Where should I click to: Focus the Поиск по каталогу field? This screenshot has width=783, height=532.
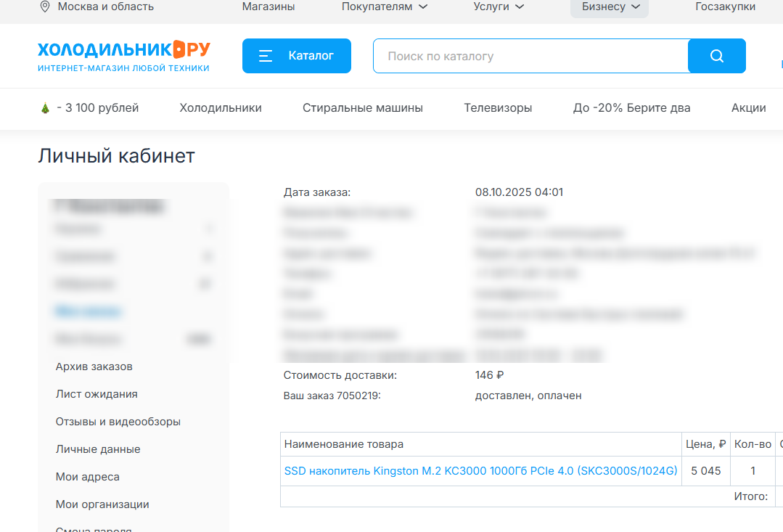pyautogui.click(x=530, y=56)
